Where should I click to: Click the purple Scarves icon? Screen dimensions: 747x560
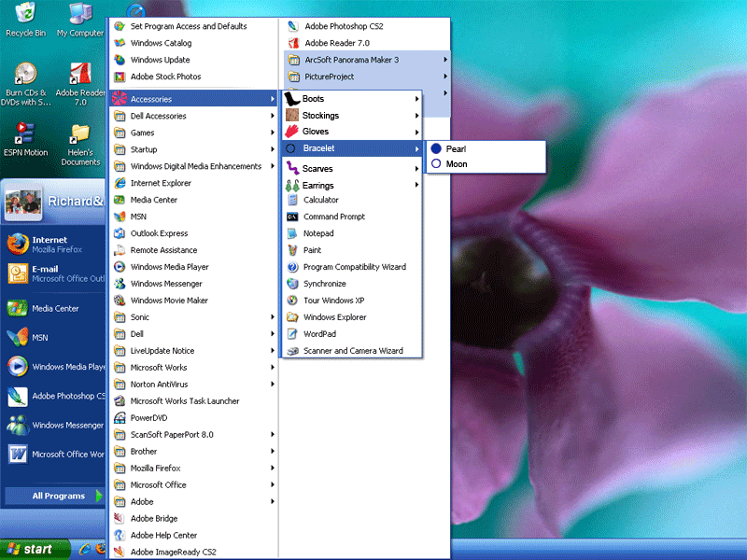(x=292, y=168)
